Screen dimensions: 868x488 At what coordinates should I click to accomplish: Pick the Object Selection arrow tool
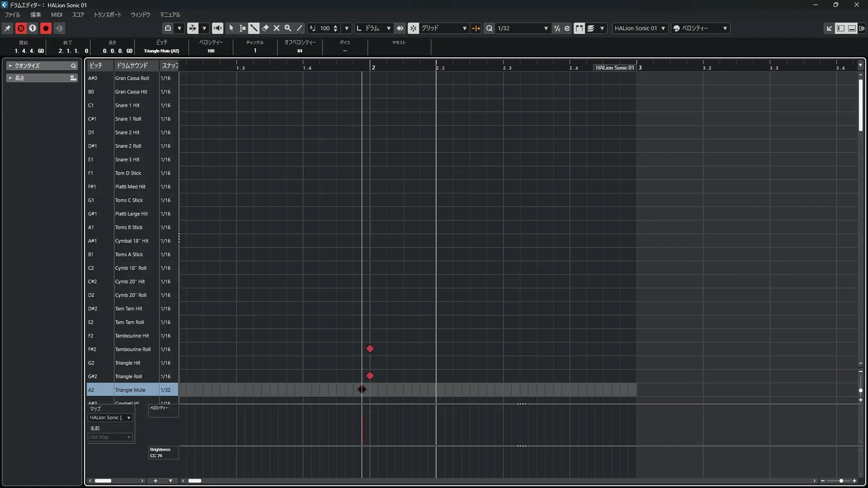pos(231,28)
